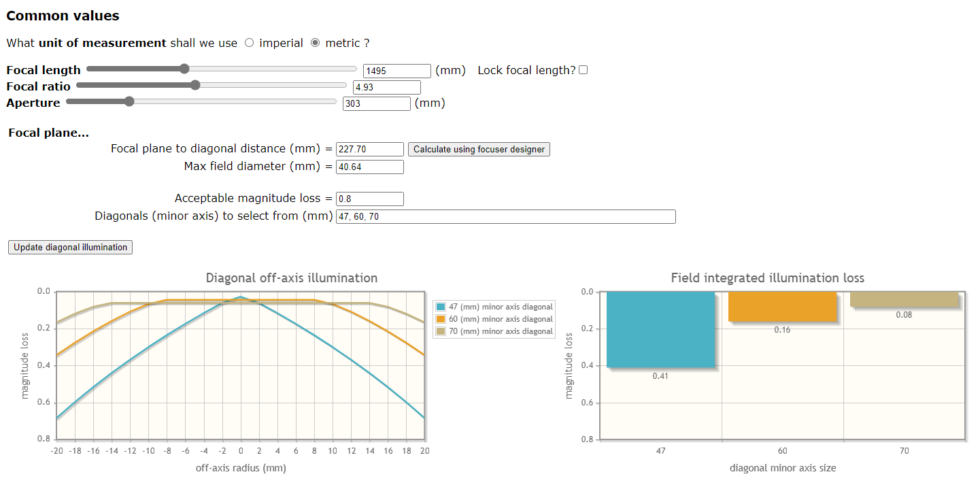Screen dimensions: 980x485
Task: Click the focal plane to diagonal distance field
Action: point(369,149)
